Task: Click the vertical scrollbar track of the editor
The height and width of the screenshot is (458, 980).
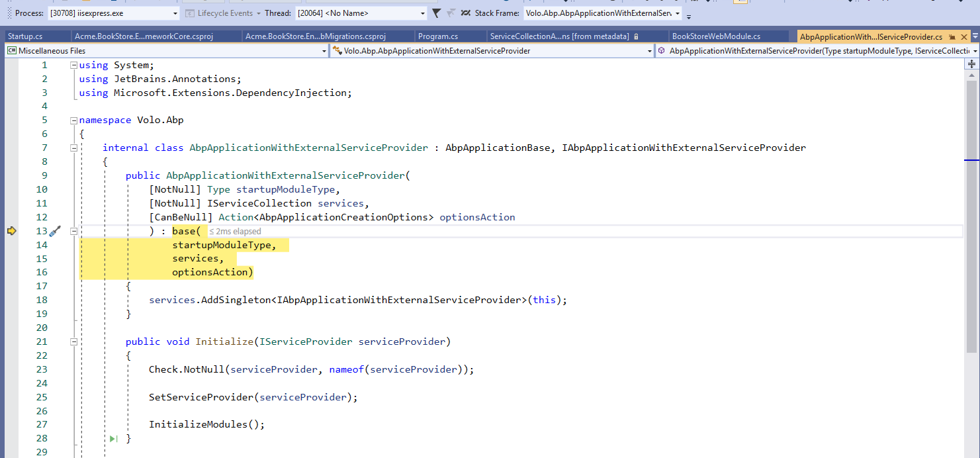Action: 971,265
